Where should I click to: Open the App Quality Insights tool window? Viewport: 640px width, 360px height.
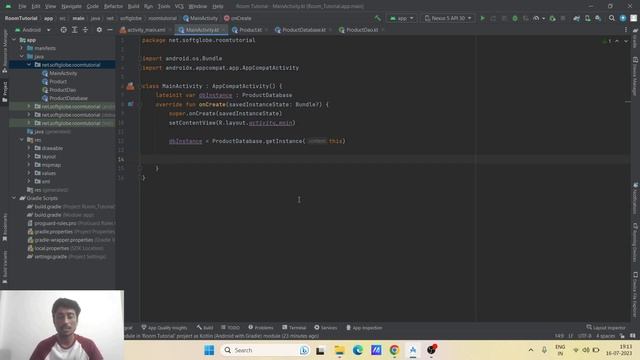(164, 328)
